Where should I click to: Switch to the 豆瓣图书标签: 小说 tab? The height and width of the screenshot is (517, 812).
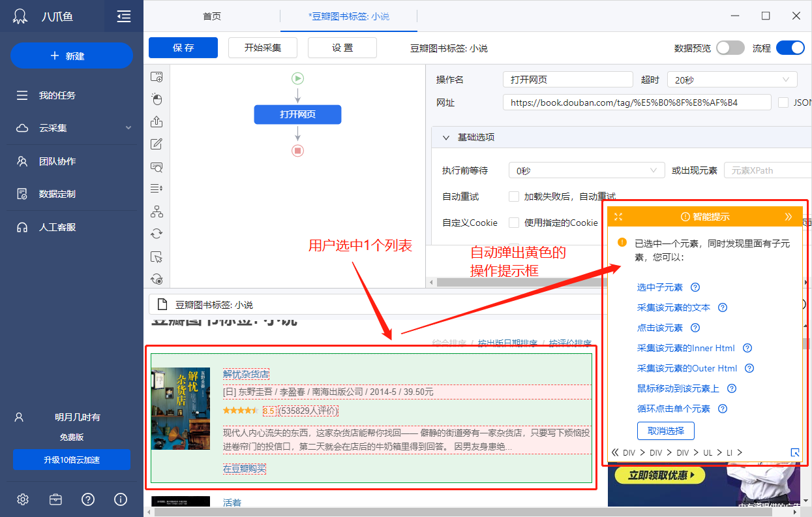tap(349, 16)
